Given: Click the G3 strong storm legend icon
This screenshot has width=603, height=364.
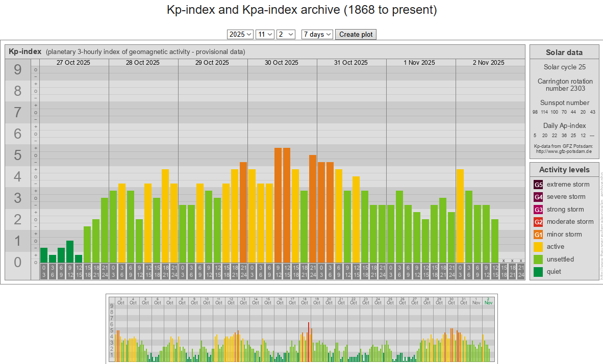Looking at the screenshot, I should [538, 210].
